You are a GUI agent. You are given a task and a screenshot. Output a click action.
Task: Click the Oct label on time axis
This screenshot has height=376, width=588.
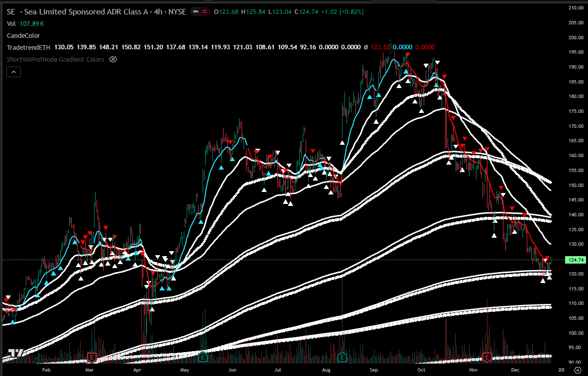click(x=422, y=370)
